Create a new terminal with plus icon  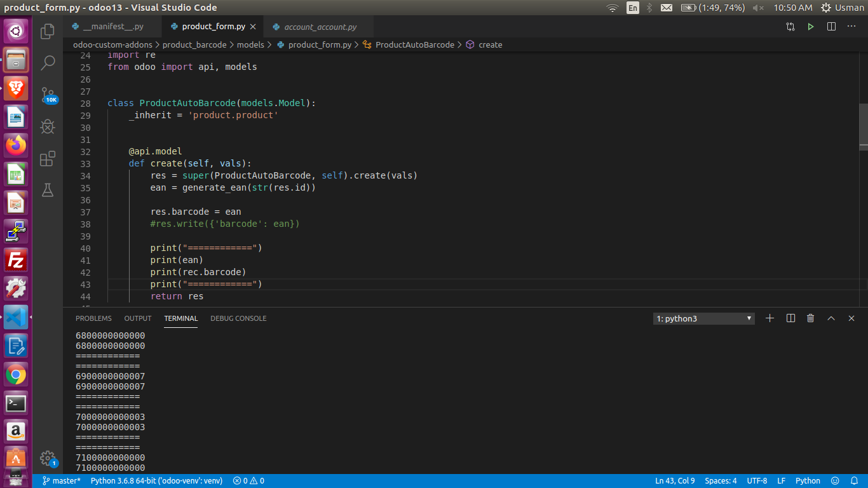point(770,318)
